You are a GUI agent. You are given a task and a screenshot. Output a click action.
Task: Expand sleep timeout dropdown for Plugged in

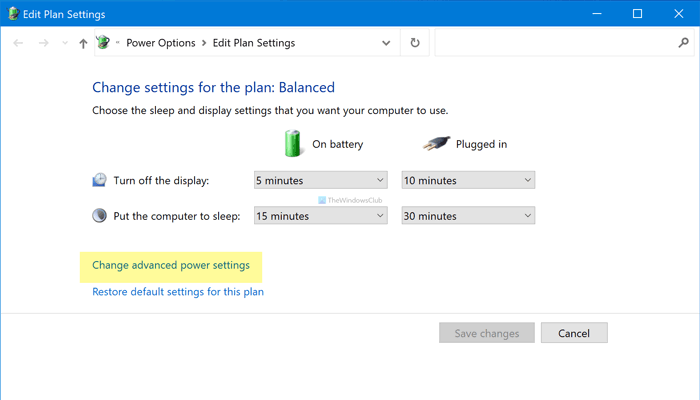click(x=467, y=215)
